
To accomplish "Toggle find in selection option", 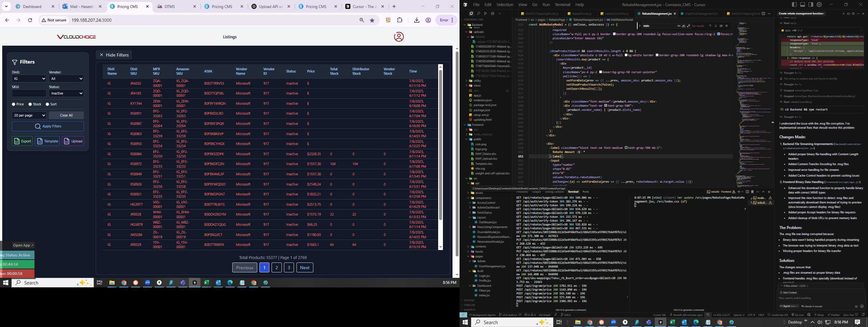I will 721,26.
